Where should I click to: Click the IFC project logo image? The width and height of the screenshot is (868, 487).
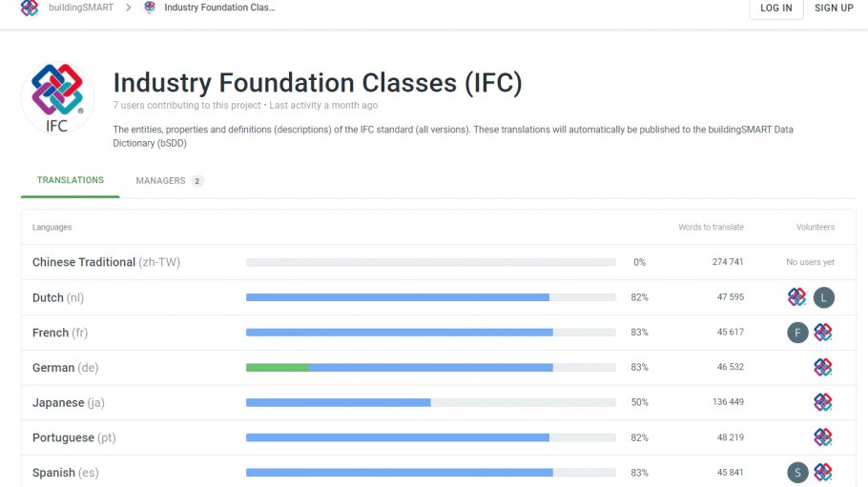click(57, 99)
